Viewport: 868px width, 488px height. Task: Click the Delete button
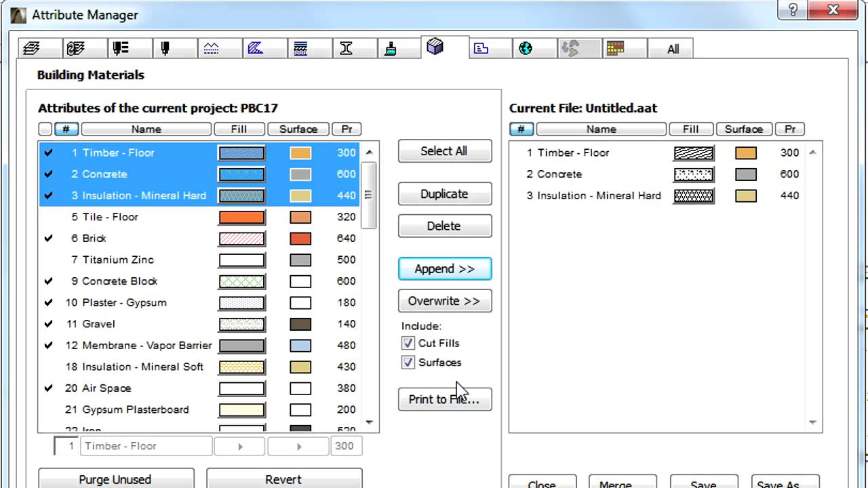click(x=444, y=226)
